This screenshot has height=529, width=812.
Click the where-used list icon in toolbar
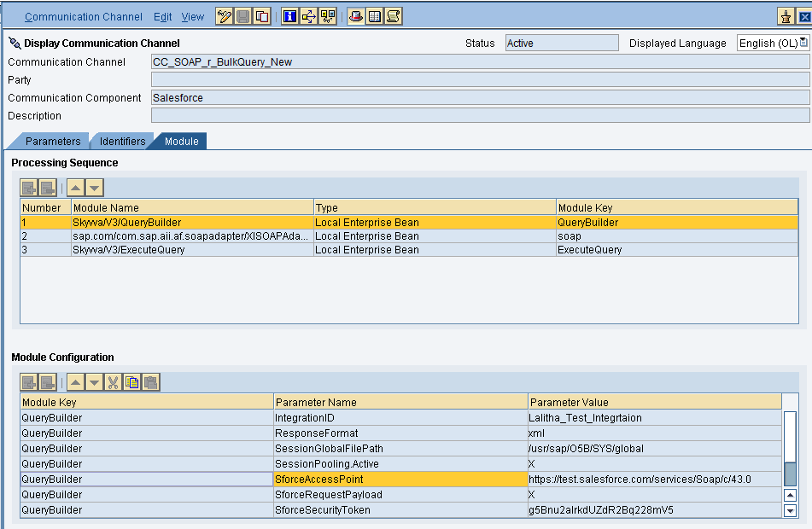(x=309, y=16)
